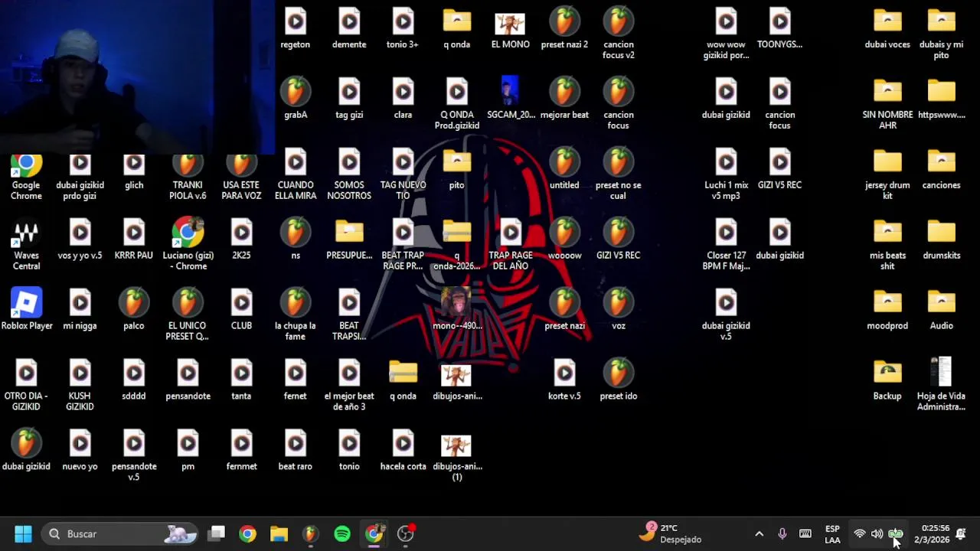Select the untitled FL Studio project
The width and height of the screenshot is (980, 551).
click(x=564, y=169)
